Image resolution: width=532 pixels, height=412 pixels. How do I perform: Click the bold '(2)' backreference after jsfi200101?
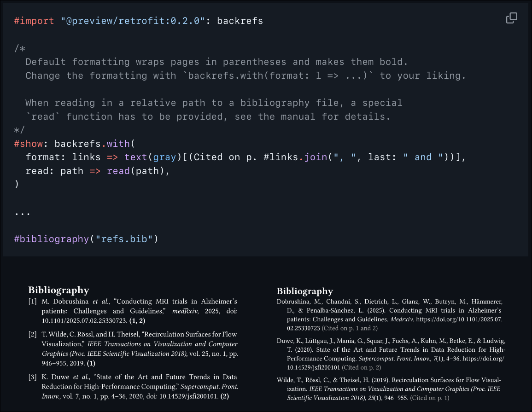(225, 396)
